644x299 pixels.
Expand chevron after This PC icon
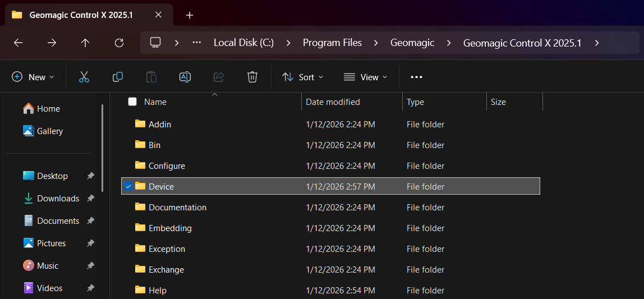coord(177,43)
